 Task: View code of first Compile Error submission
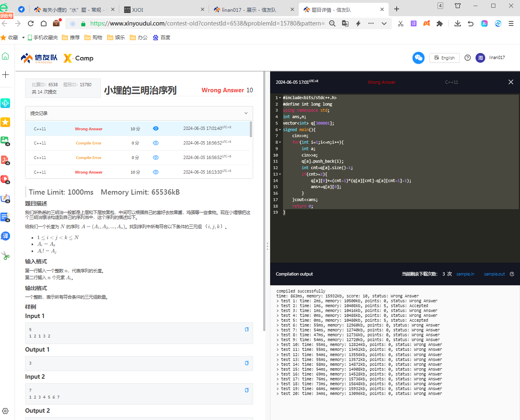pos(156,143)
